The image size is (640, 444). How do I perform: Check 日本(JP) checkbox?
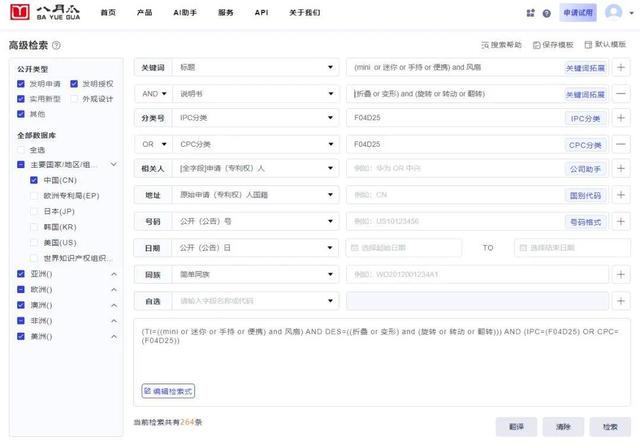click(x=34, y=211)
